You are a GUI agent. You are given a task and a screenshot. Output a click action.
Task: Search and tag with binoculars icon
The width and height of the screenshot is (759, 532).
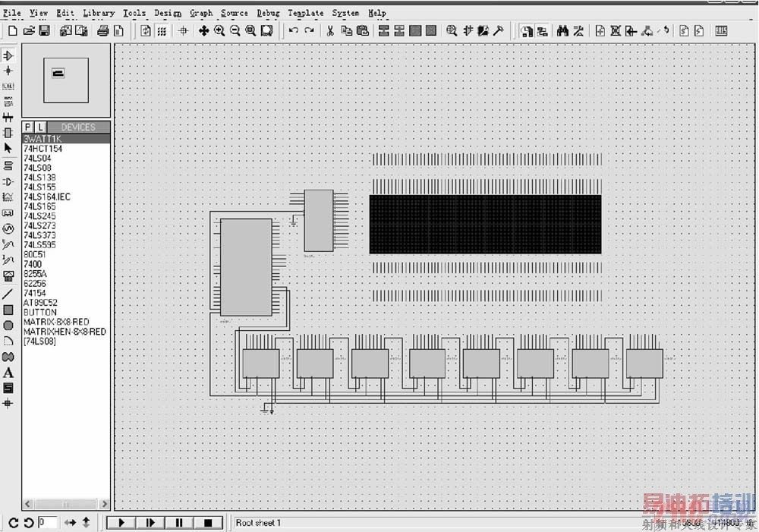(x=562, y=31)
